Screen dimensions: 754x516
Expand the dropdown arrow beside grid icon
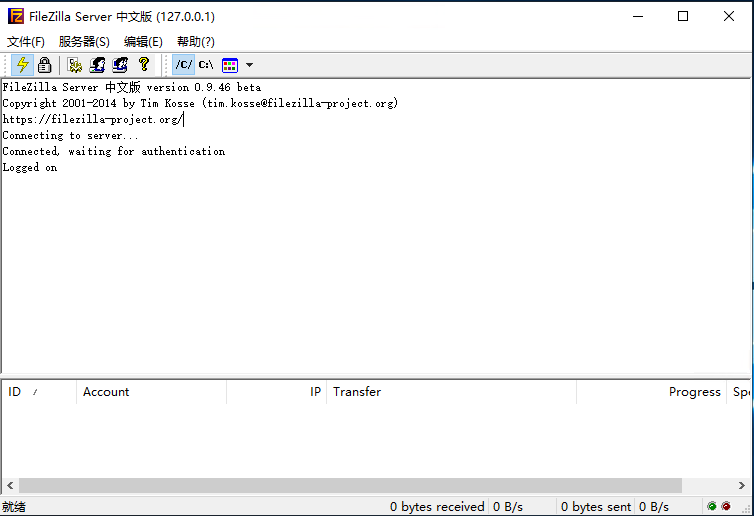(x=249, y=65)
